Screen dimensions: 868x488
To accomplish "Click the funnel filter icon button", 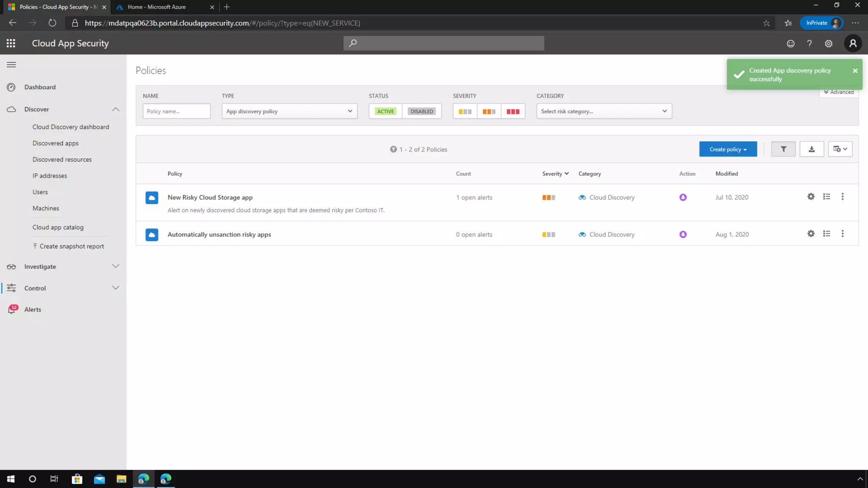I will click(x=783, y=149).
